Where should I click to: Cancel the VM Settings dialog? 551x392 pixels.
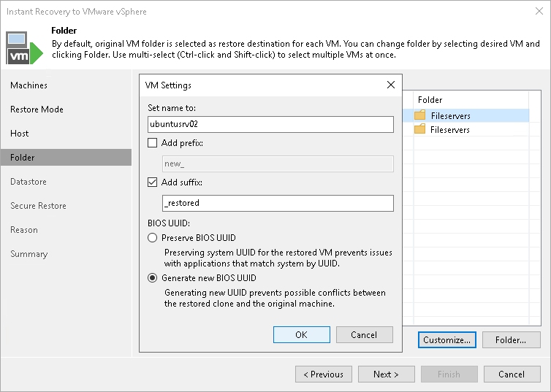click(x=364, y=335)
